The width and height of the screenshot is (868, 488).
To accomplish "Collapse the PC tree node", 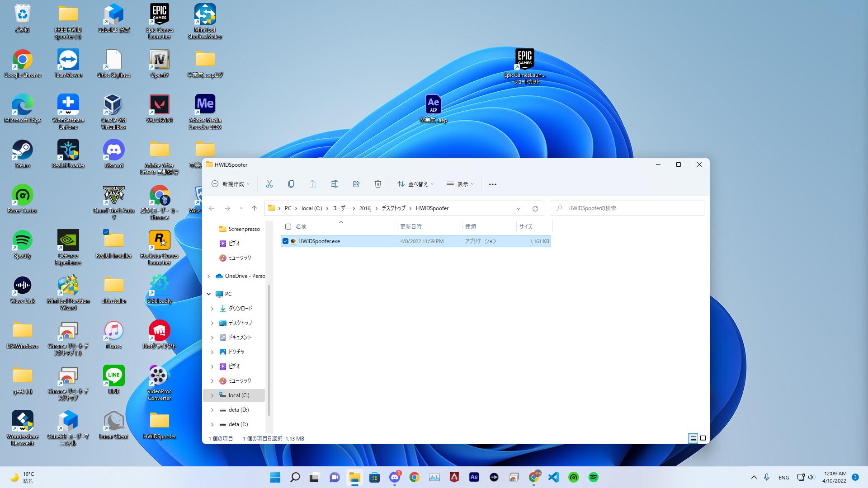I will tap(209, 294).
